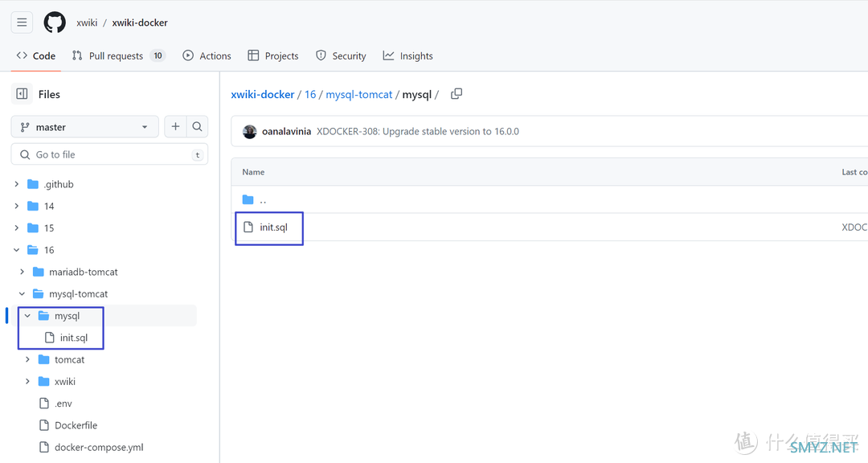
Task: Open the mariadb-tomcat folder
Action: point(84,272)
